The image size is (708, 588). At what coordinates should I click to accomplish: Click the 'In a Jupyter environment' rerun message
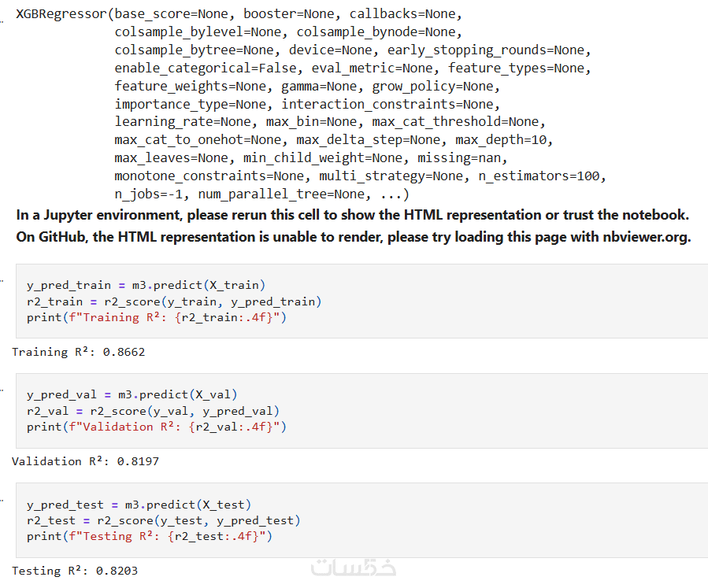[x=352, y=215]
